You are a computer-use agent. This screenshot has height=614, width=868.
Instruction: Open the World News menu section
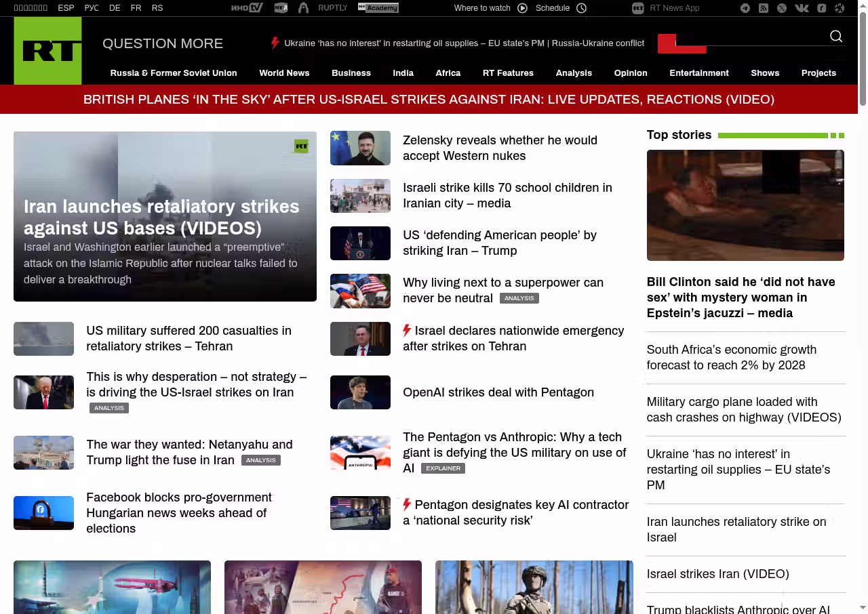pyautogui.click(x=284, y=73)
